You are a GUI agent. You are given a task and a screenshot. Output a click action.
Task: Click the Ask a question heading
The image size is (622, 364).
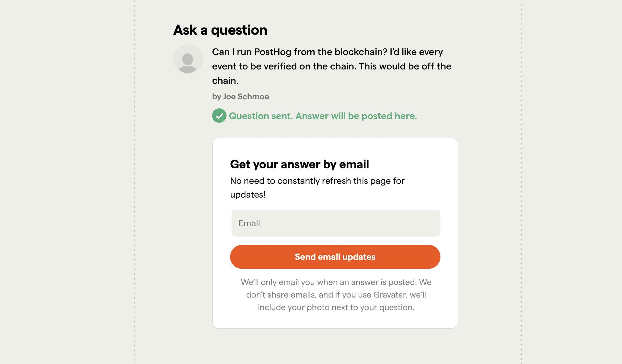coord(220,30)
